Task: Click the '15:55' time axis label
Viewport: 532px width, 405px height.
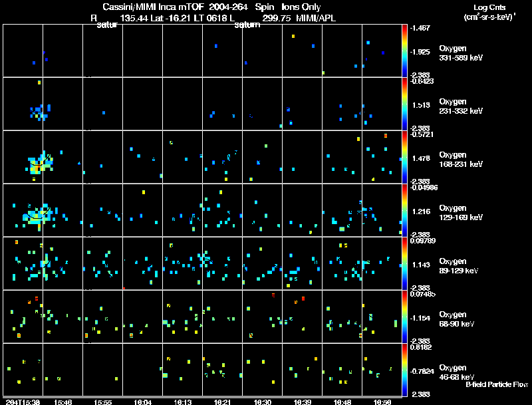Action: pyautogui.click(x=103, y=402)
